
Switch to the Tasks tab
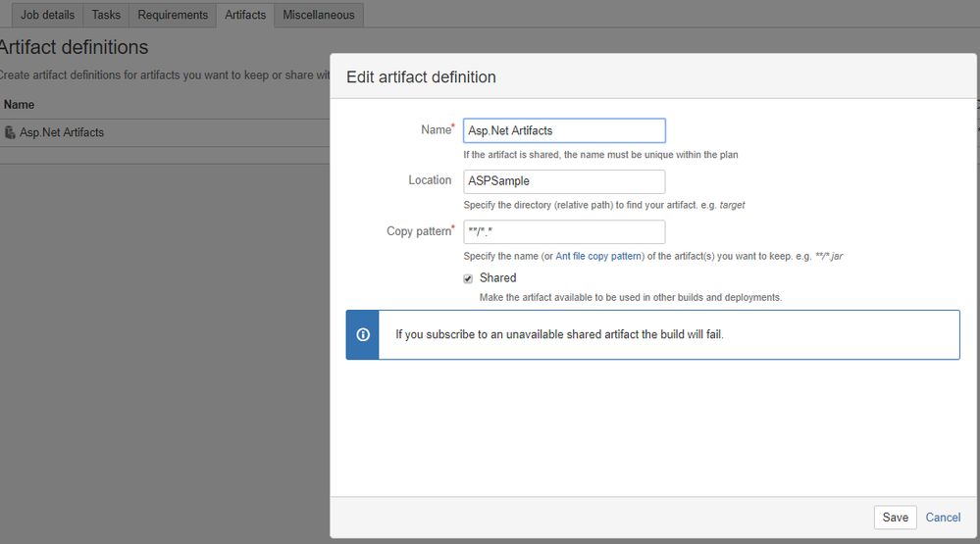click(x=106, y=15)
